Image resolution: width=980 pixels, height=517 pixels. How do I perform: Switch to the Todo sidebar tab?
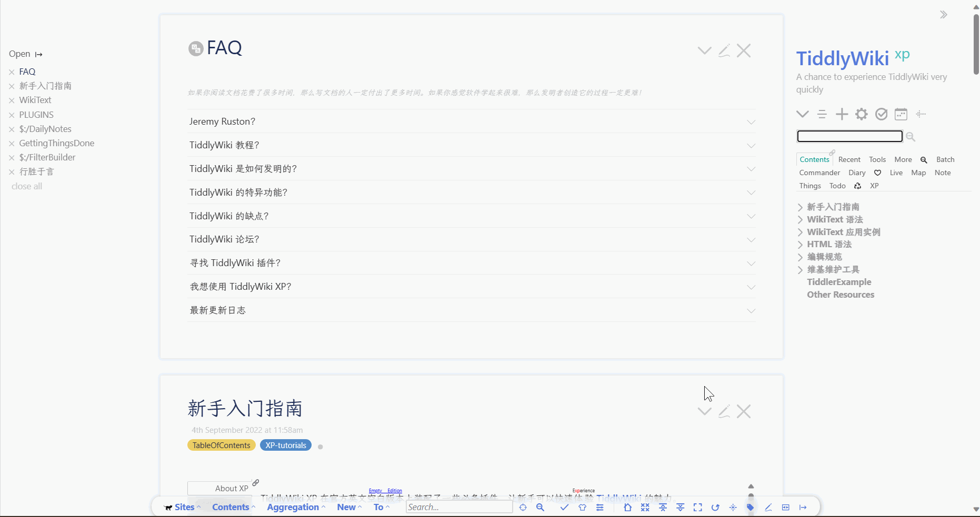tap(837, 186)
